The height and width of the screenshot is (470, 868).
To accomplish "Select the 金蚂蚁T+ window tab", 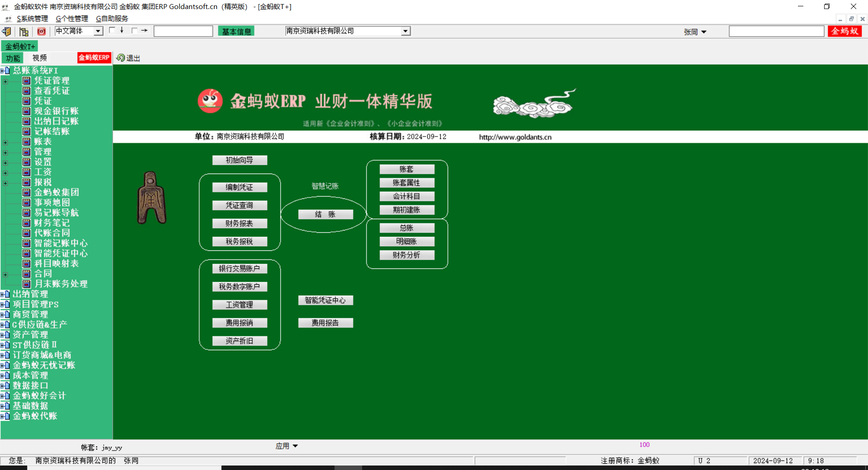I will (x=20, y=47).
